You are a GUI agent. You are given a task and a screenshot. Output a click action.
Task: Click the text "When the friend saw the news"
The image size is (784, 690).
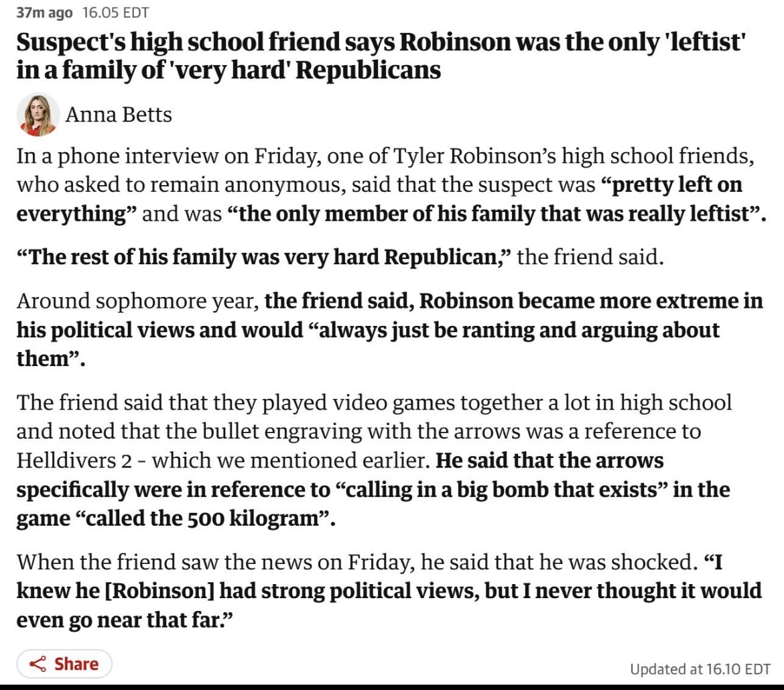pyautogui.click(x=174, y=561)
